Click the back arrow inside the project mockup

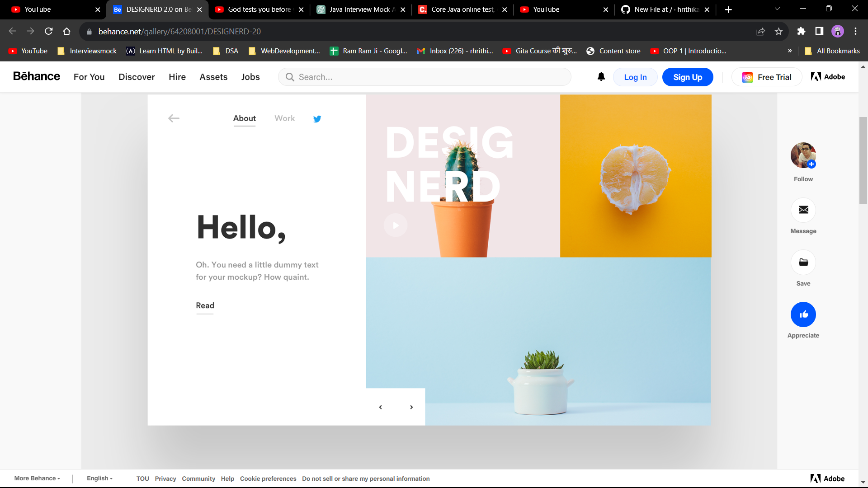(x=174, y=118)
